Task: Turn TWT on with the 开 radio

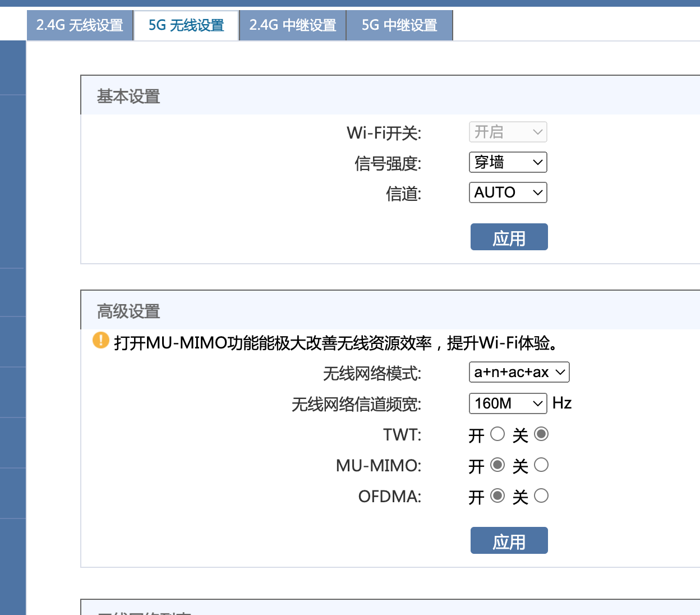Action: coord(498,434)
